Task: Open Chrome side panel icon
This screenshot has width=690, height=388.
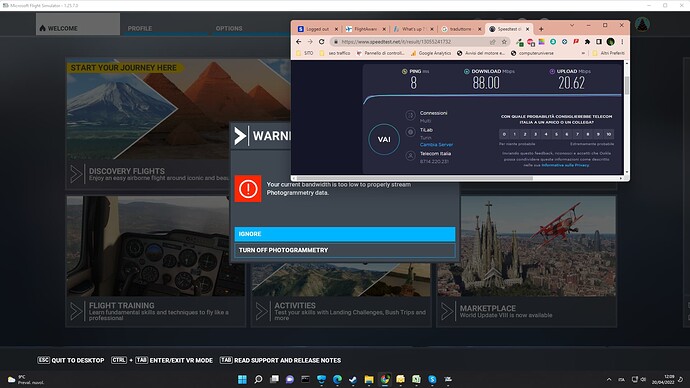Action: tap(598, 42)
